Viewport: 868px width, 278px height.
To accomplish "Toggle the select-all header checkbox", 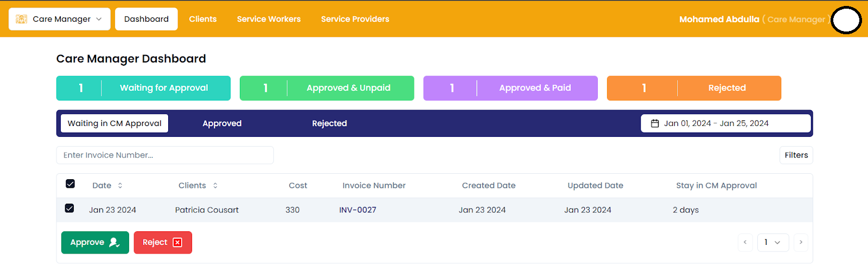I will click(x=71, y=184).
